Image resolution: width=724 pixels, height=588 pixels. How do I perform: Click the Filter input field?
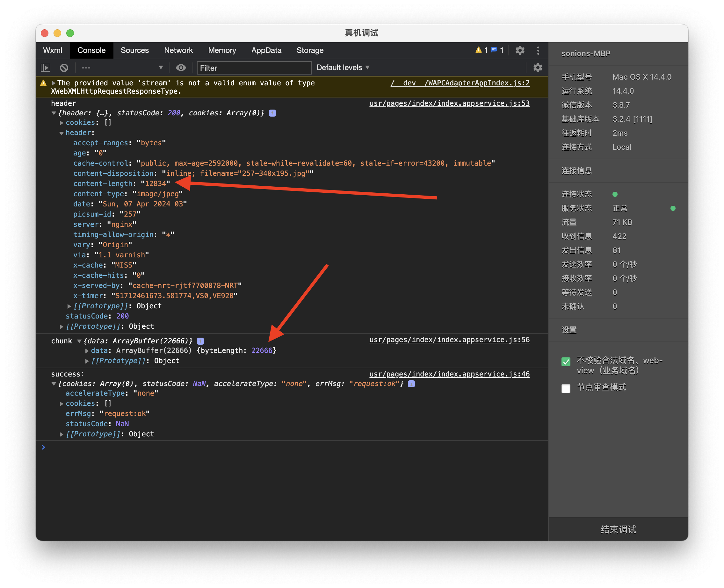[254, 68]
